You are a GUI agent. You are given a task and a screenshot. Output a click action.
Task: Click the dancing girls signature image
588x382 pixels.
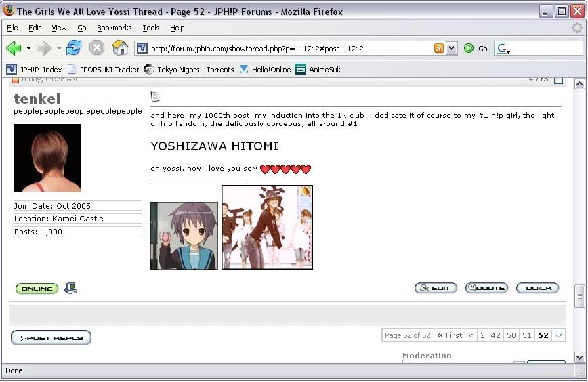(267, 227)
